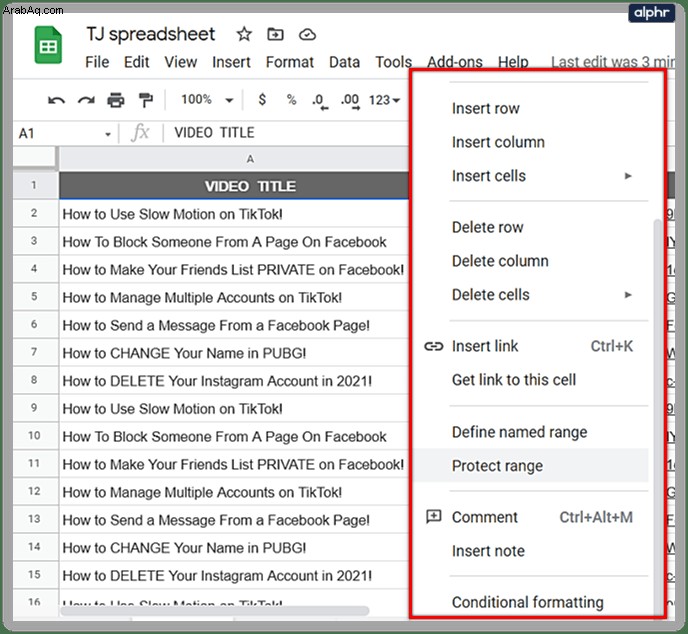The width and height of the screenshot is (688, 634).
Task: Click the move to folder icon
Action: [x=276, y=34]
